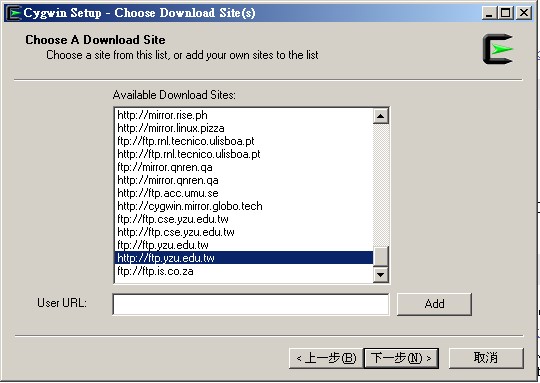Go back with 上一步(B) button
The image size is (540, 383).
click(326, 358)
